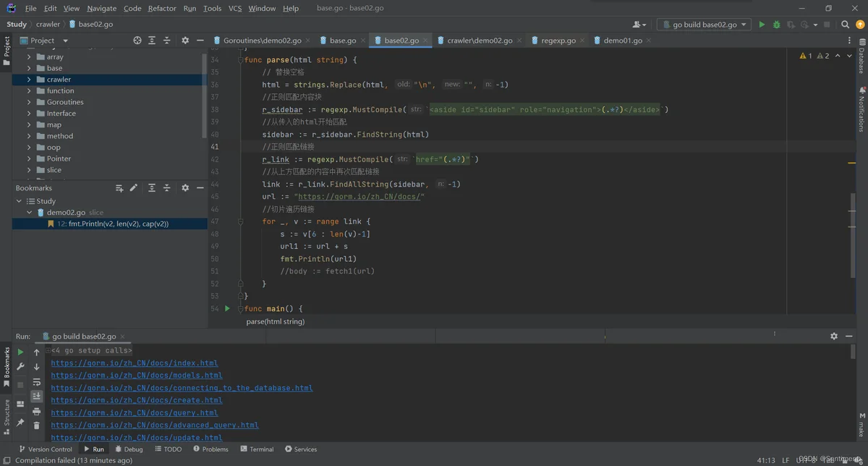Image resolution: width=868 pixels, height=466 pixels.
Task: Expand the Goroutines folder
Action: (30, 102)
